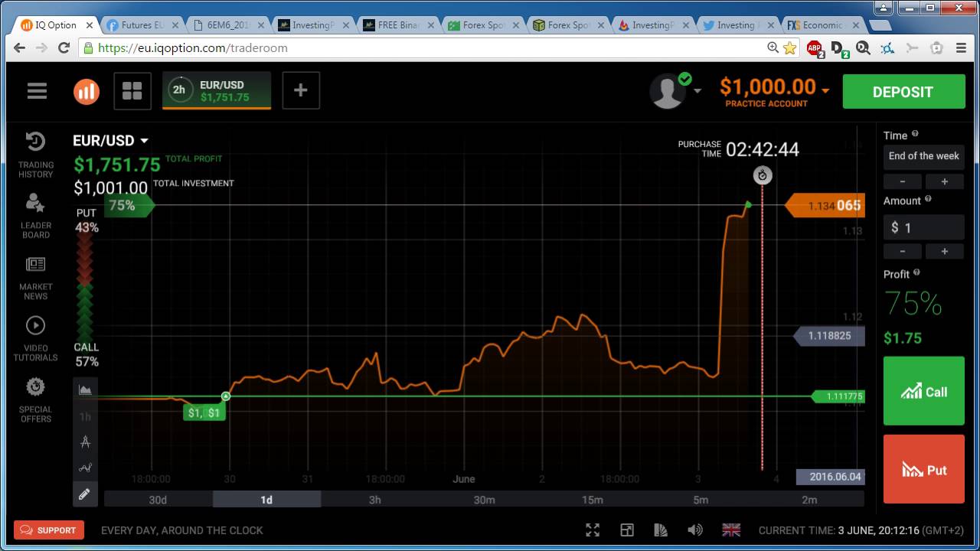Select the 1d chart range
The image size is (980, 551).
(266, 500)
